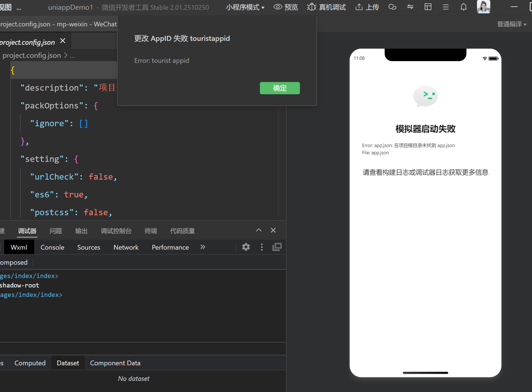Click the swap arrows toolbar icon
The width and height of the screenshot is (532, 392).
(410, 7)
